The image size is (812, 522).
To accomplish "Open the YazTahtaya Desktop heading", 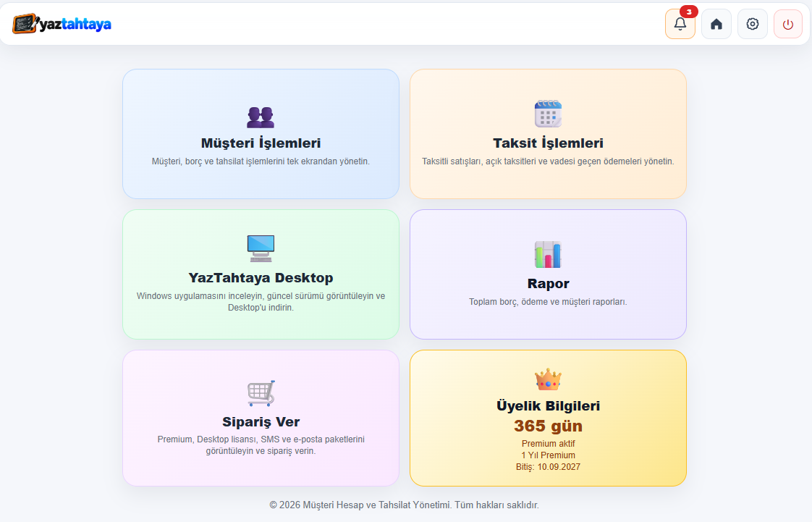I will pyautogui.click(x=261, y=277).
